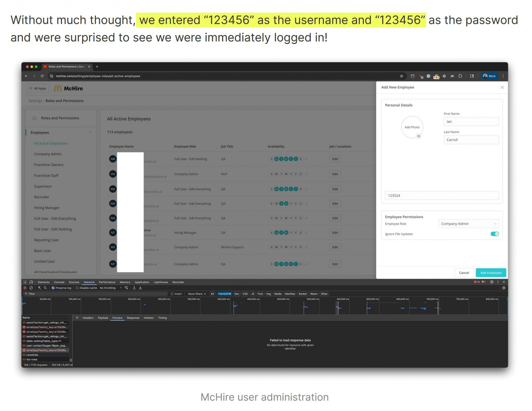Bookmark the page with the star icon

(x=401, y=76)
